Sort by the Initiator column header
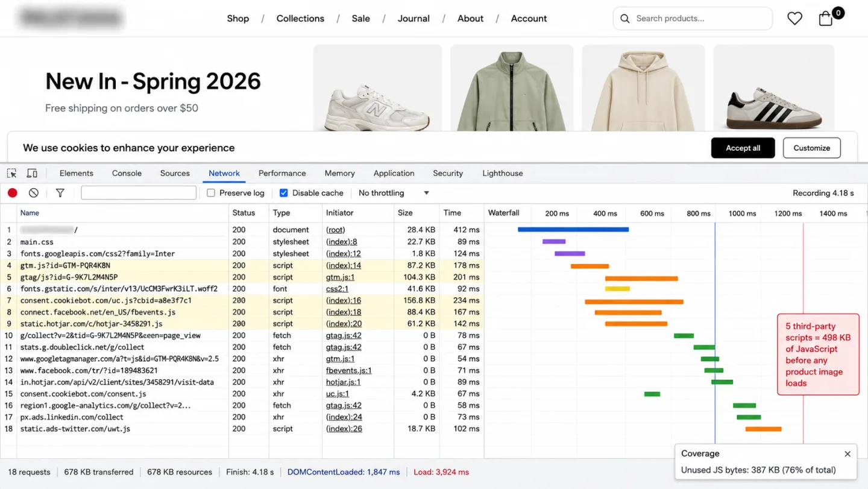The height and width of the screenshot is (489, 868). pyautogui.click(x=340, y=213)
